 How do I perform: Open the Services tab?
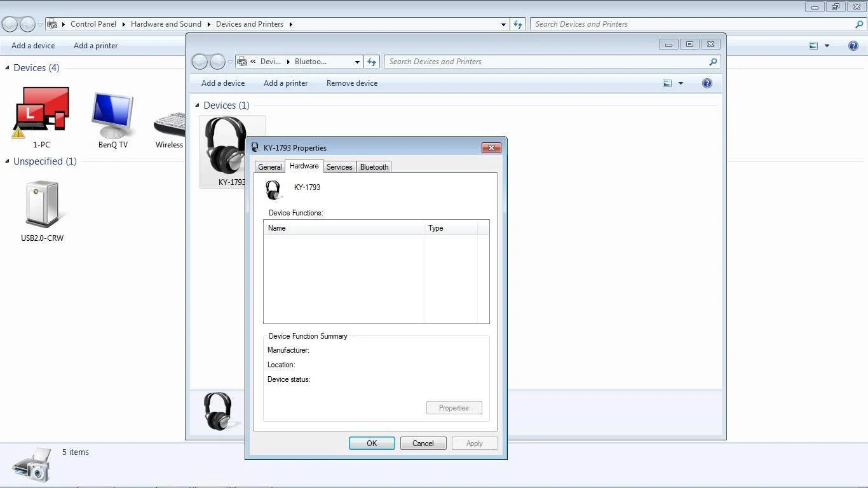[x=339, y=167]
